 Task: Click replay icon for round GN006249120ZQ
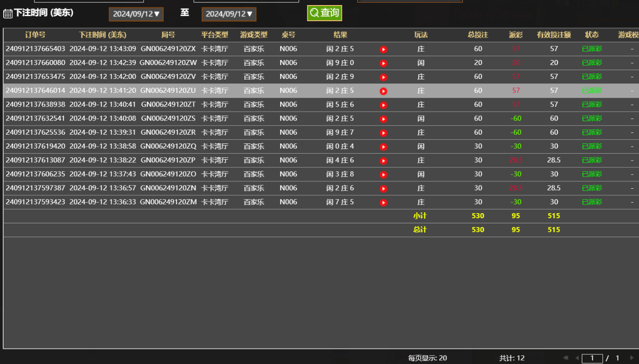pos(383,147)
